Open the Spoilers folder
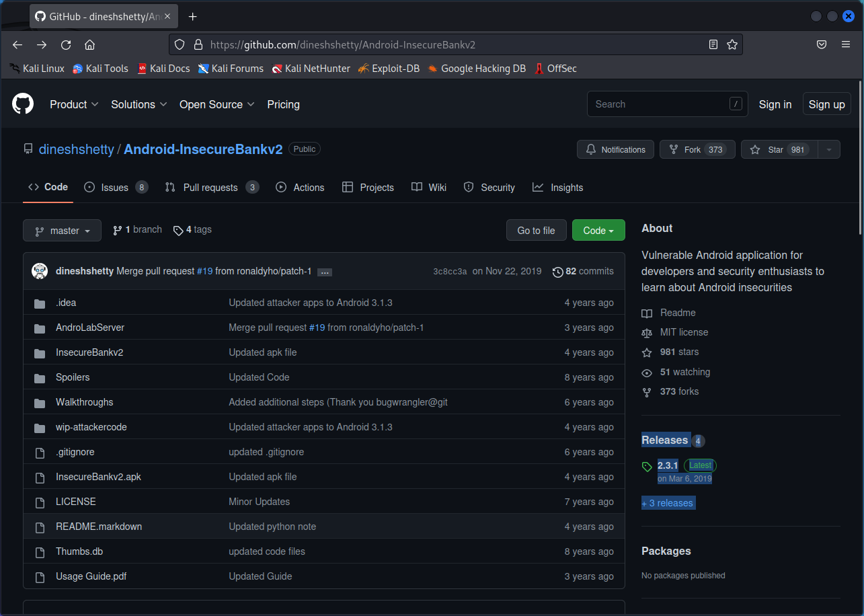Image resolution: width=864 pixels, height=616 pixels. 73,377
